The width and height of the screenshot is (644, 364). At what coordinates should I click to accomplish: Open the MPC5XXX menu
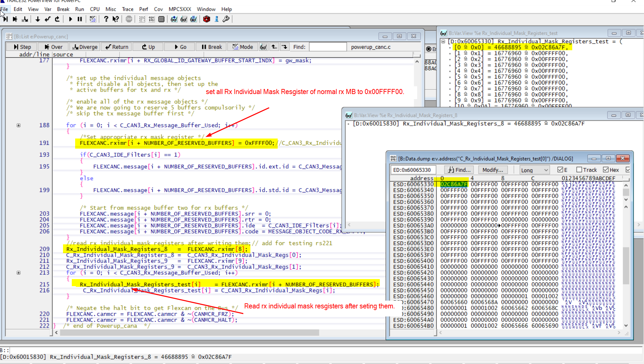(x=180, y=9)
